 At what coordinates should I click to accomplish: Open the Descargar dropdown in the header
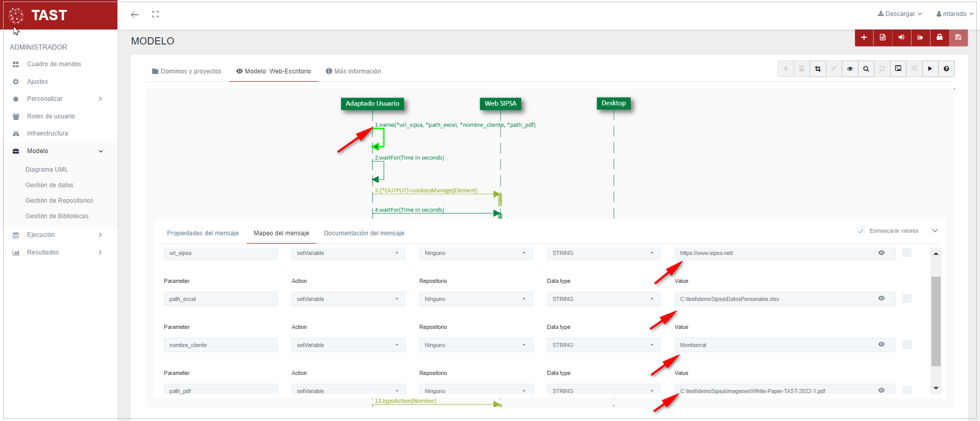[x=900, y=14]
